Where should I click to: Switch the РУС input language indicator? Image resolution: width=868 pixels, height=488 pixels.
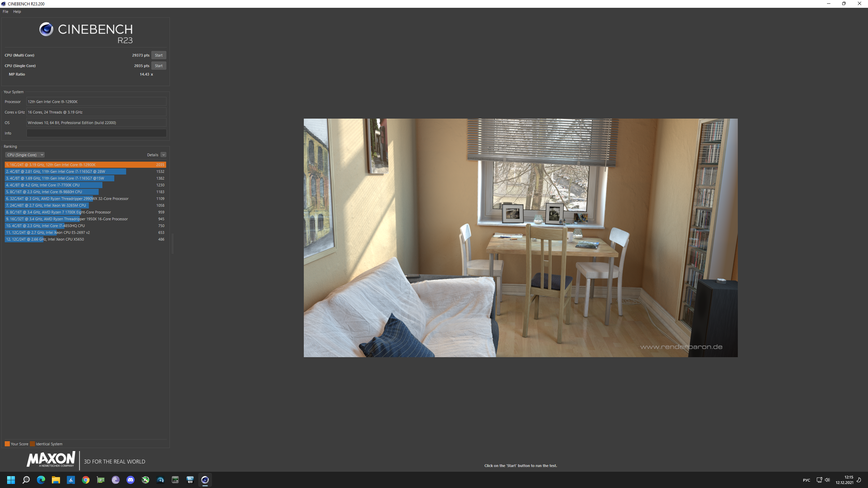806,480
